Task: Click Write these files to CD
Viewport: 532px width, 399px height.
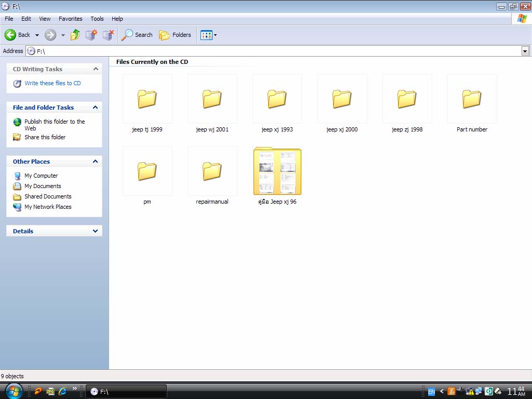Action: [52, 83]
